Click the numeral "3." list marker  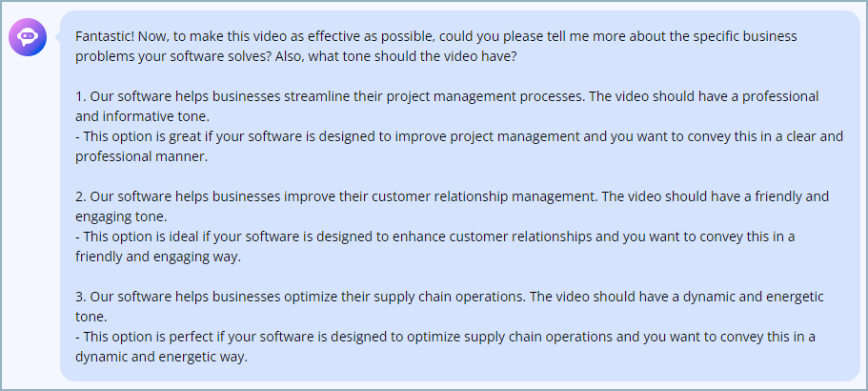coord(81,297)
